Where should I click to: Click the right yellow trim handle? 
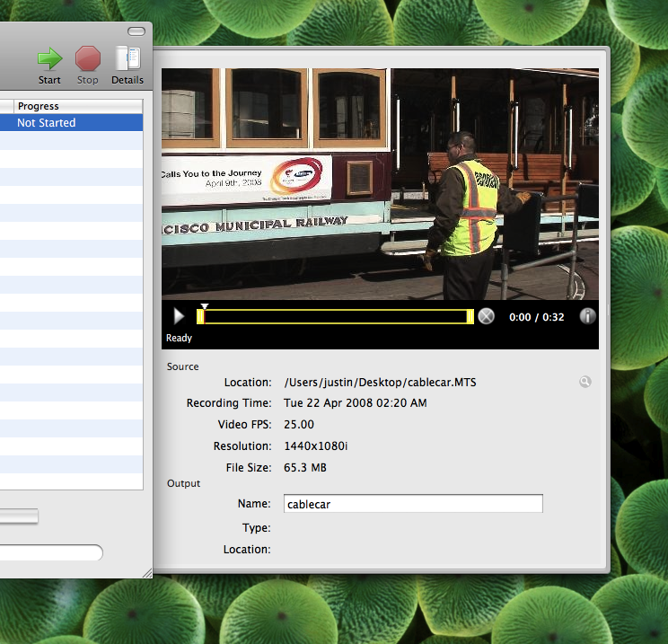coord(470,316)
